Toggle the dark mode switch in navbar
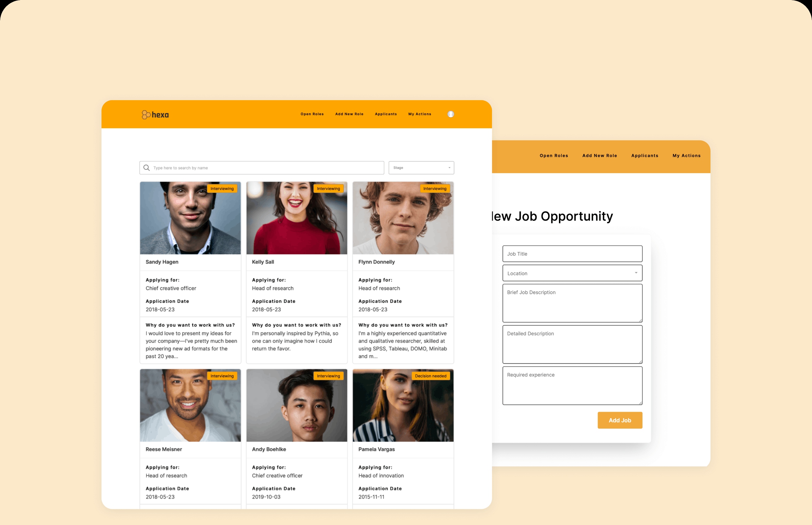The width and height of the screenshot is (812, 525). click(452, 114)
